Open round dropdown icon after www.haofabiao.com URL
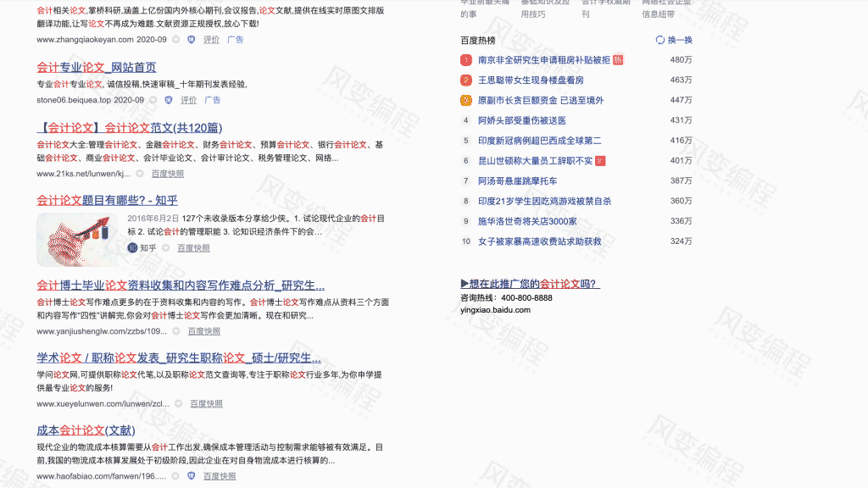The image size is (868, 488). 175,476
